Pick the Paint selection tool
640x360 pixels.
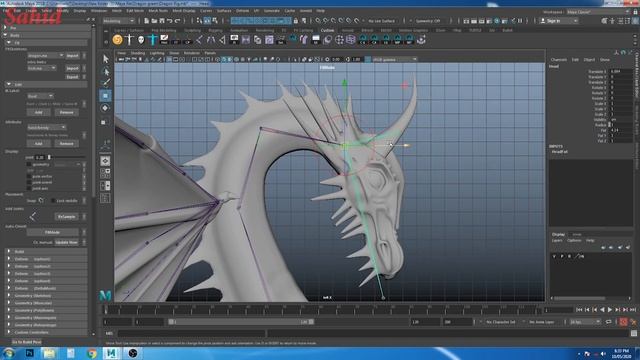tap(105, 83)
